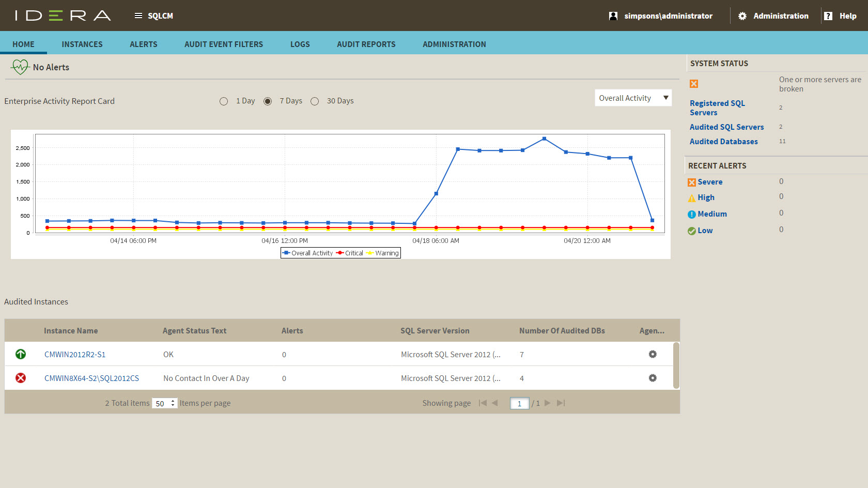Select the 7 Days radio button

[268, 101]
